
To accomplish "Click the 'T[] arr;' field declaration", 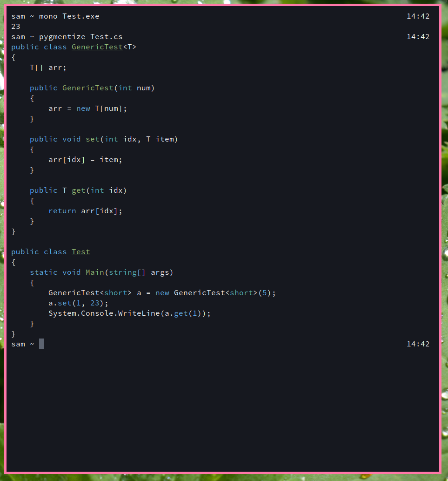I will pyautogui.click(x=48, y=68).
